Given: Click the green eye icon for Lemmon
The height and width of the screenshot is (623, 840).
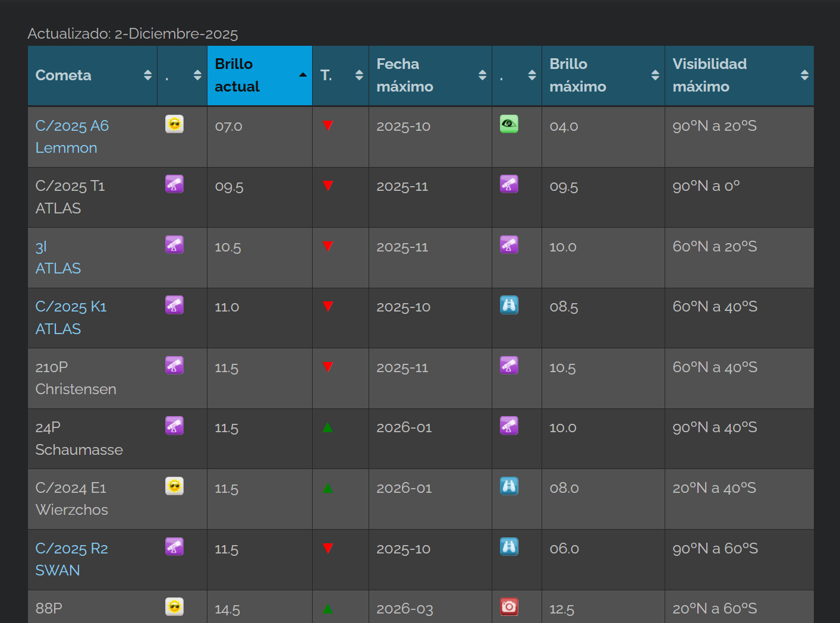Looking at the screenshot, I should [509, 124].
